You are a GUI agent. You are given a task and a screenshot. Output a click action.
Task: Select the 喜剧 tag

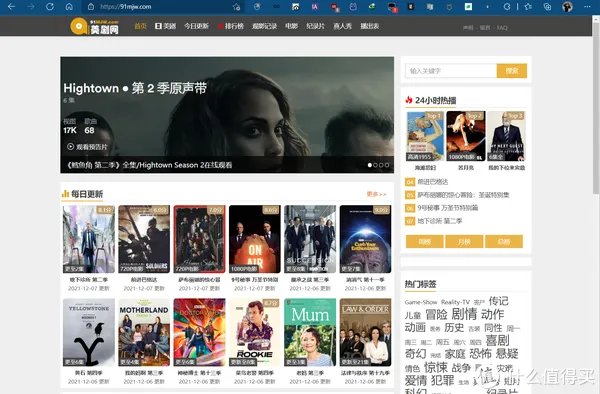497,340
